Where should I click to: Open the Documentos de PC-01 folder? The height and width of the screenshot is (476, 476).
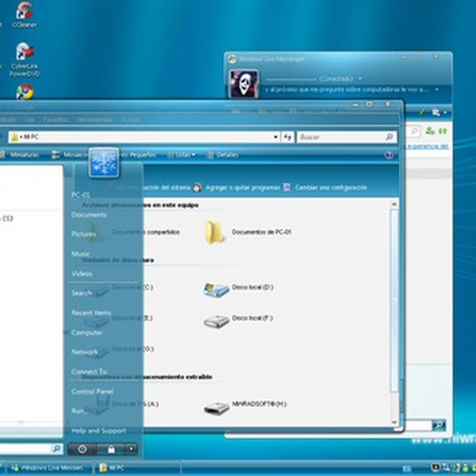click(214, 232)
